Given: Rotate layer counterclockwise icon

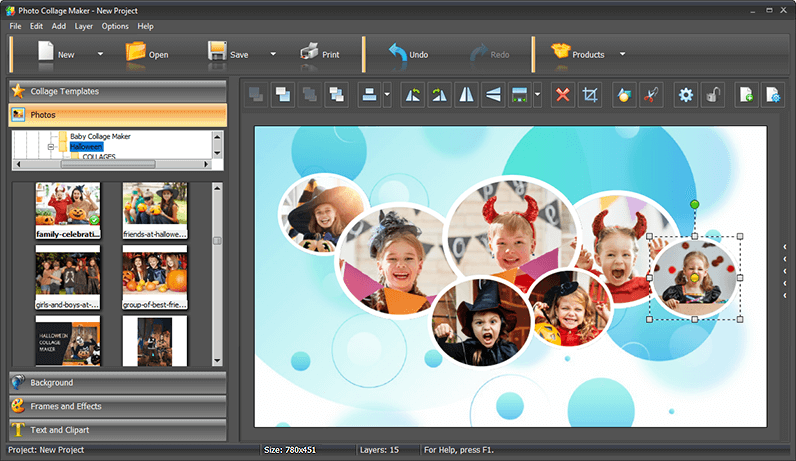Looking at the screenshot, I should pos(413,95).
